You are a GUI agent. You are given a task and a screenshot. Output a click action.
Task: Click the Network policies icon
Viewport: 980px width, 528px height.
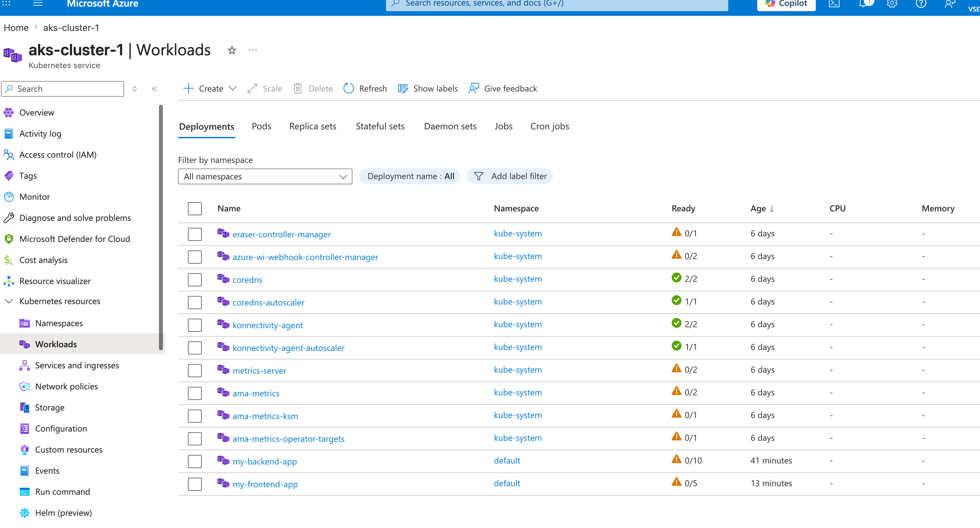click(25, 386)
